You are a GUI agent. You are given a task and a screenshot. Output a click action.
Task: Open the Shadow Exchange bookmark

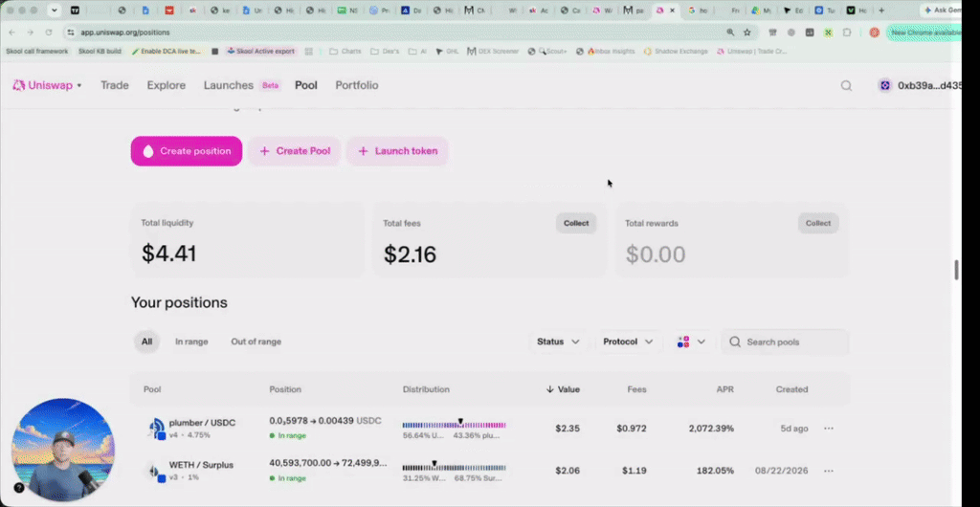(676, 52)
